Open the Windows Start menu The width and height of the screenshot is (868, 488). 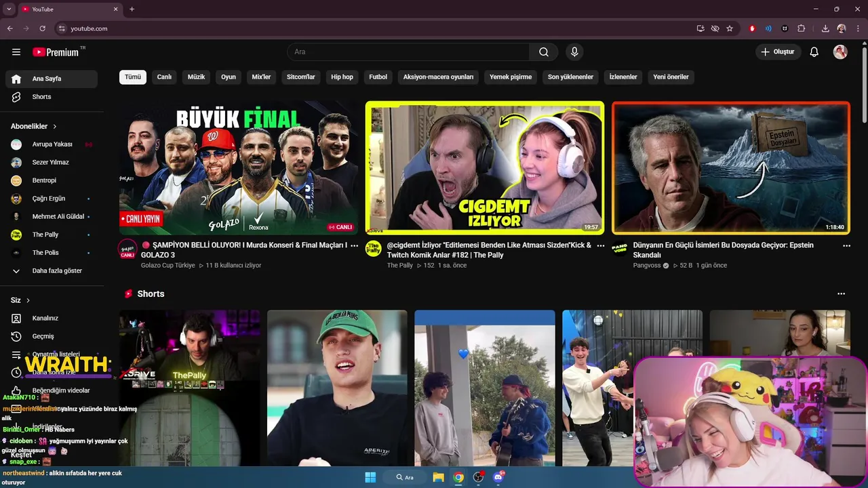tap(370, 477)
